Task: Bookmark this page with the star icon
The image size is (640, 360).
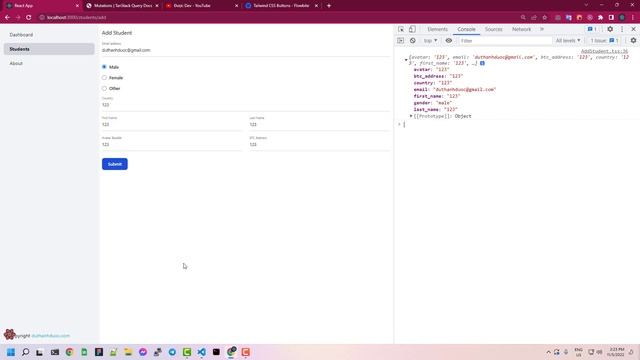Action: pyautogui.click(x=544, y=18)
